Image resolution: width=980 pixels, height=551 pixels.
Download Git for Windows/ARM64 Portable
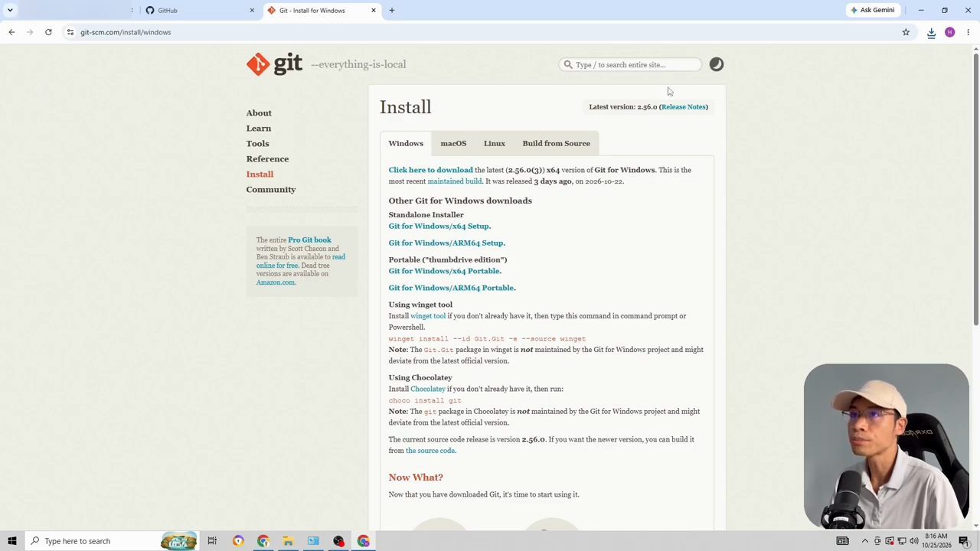coord(452,288)
